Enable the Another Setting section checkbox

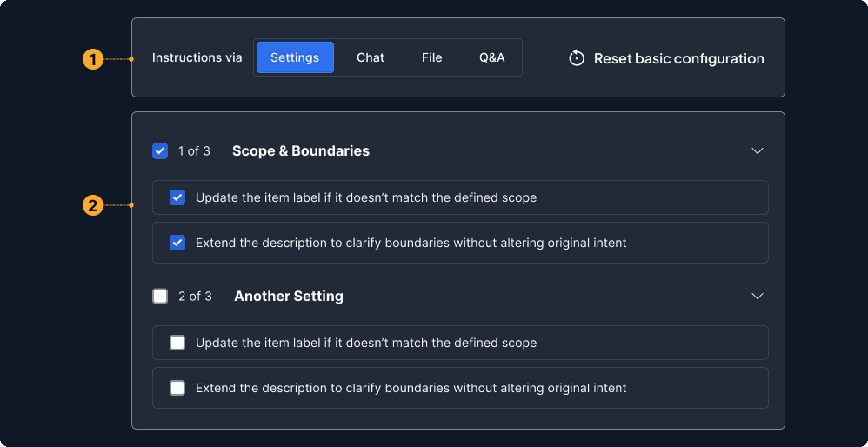160,297
